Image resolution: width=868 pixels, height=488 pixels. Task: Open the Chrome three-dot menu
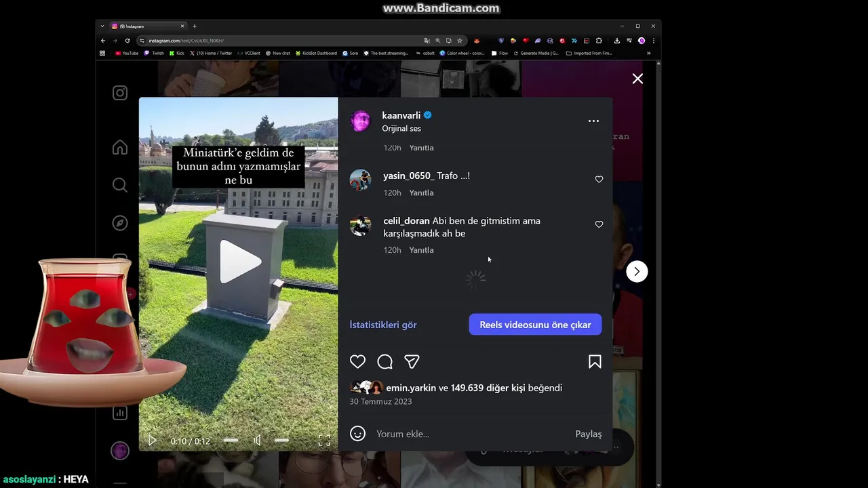(x=653, y=41)
